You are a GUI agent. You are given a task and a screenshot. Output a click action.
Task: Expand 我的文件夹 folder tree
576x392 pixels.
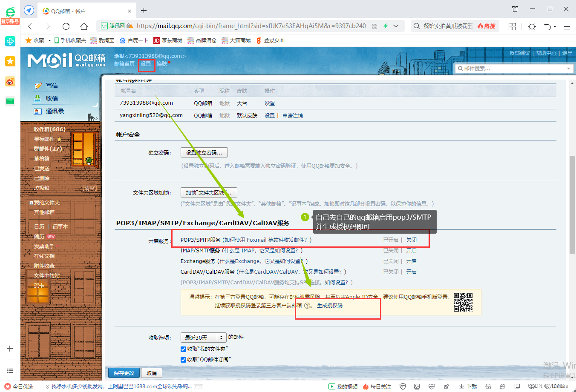[31, 203]
